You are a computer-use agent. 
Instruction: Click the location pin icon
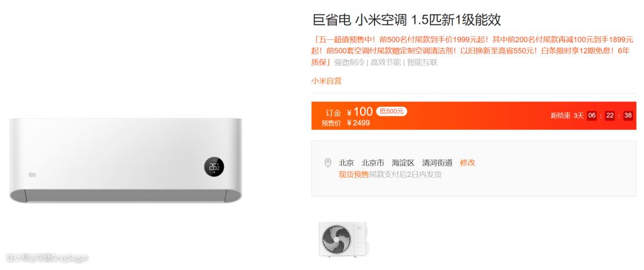(328, 163)
